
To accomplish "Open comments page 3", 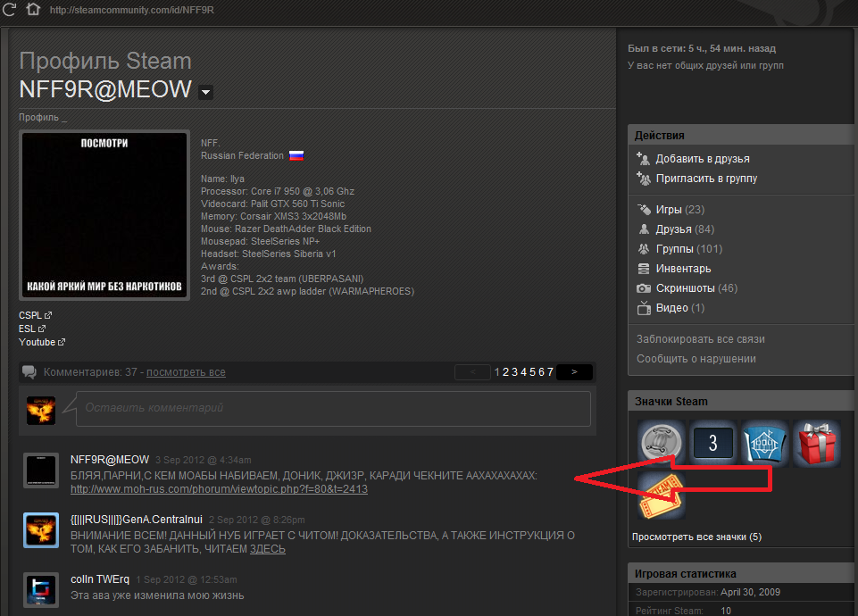I will [515, 372].
